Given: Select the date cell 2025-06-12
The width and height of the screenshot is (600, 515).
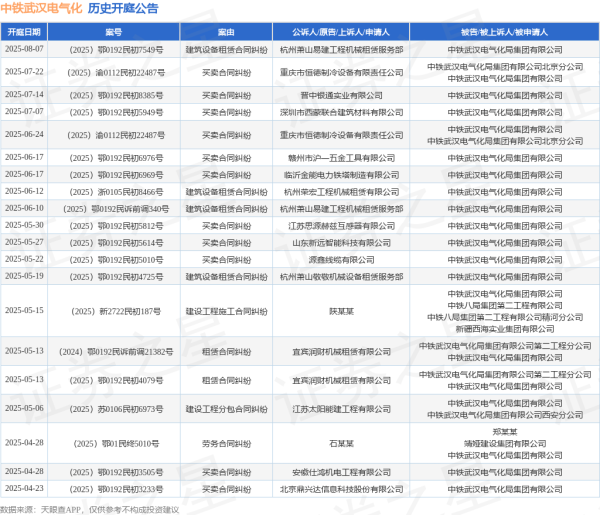Looking at the screenshot, I should tap(24, 191).
